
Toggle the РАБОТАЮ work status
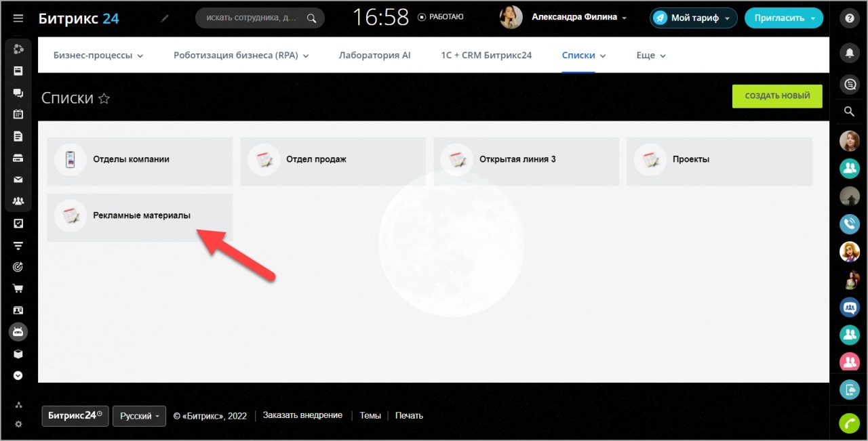coord(441,17)
